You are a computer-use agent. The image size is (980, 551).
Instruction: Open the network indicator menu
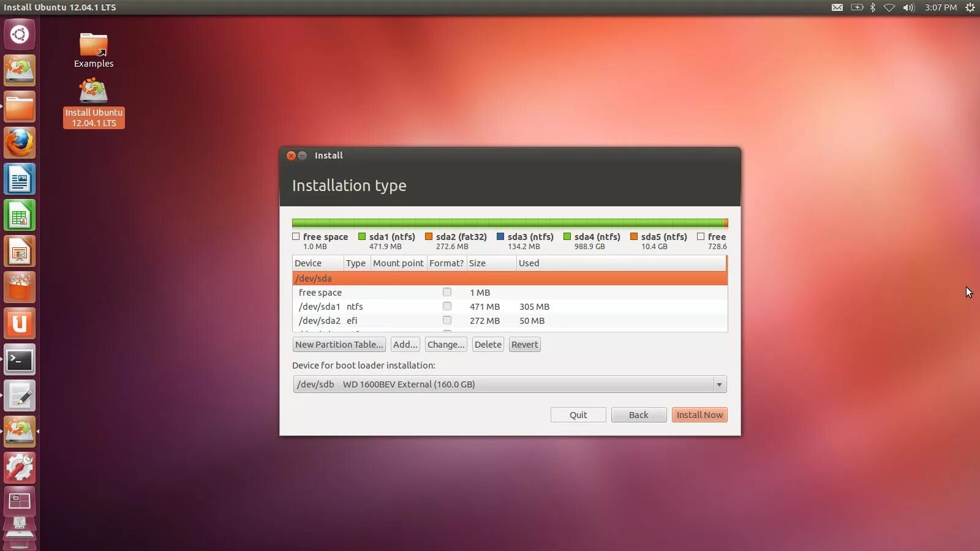pos(889,7)
